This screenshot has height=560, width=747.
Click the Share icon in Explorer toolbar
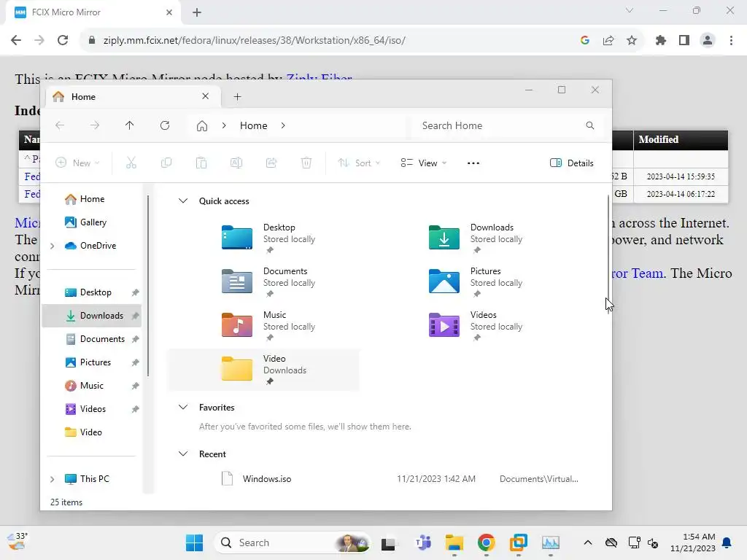[x=271, y=163]
